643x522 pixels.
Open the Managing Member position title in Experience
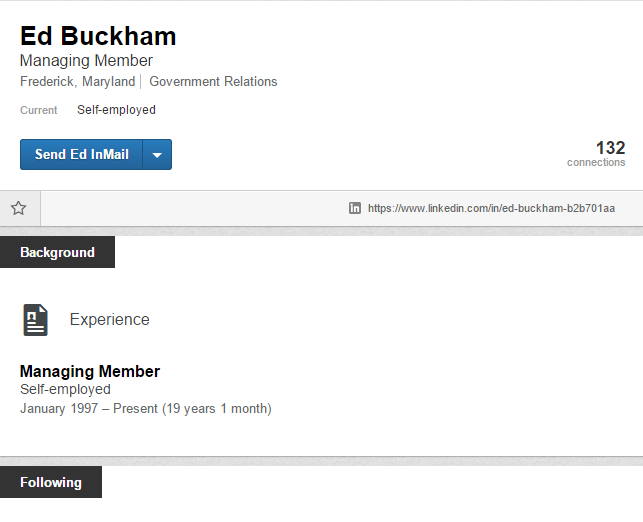coord(90,371)
